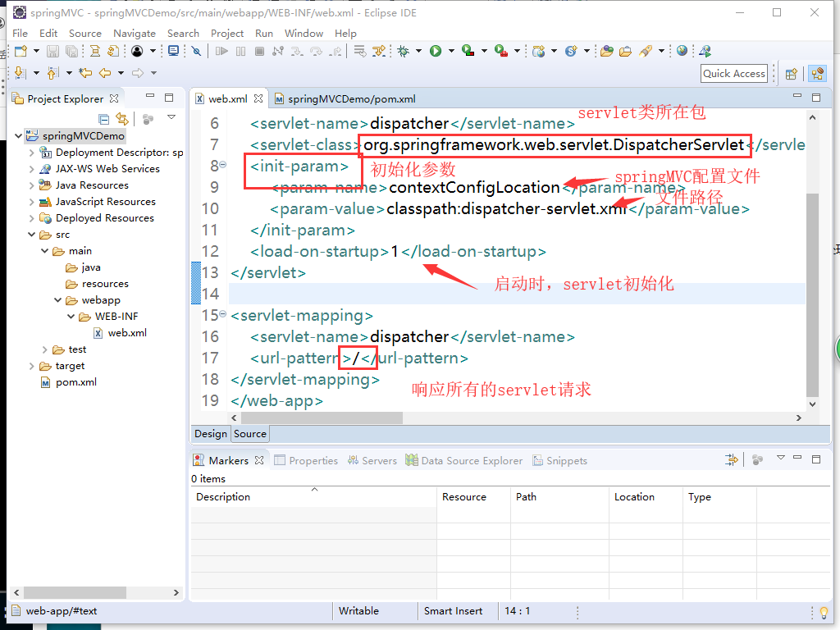Open the Navigate menu
The height and width of the screenshot is (630, 840).
click(x=134, y=33)
